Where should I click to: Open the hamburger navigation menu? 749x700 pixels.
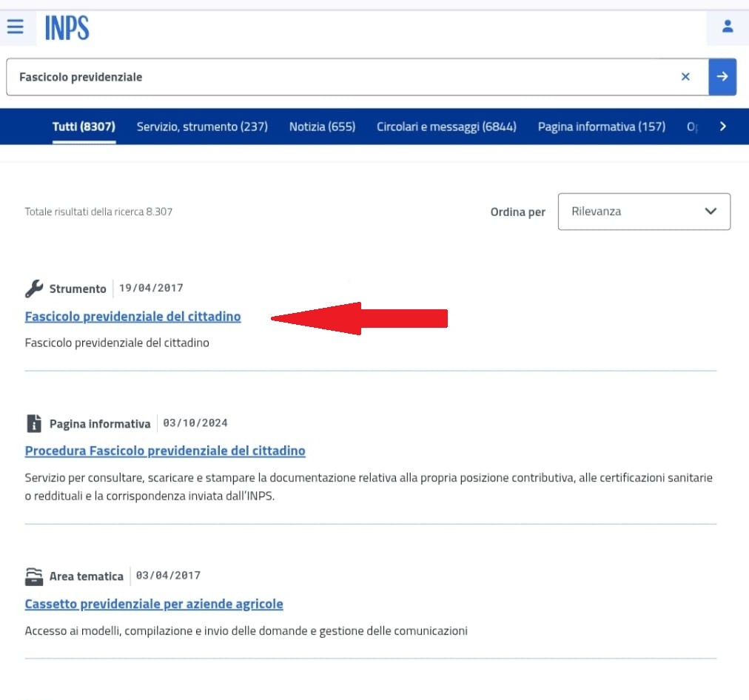coord(16,26)
